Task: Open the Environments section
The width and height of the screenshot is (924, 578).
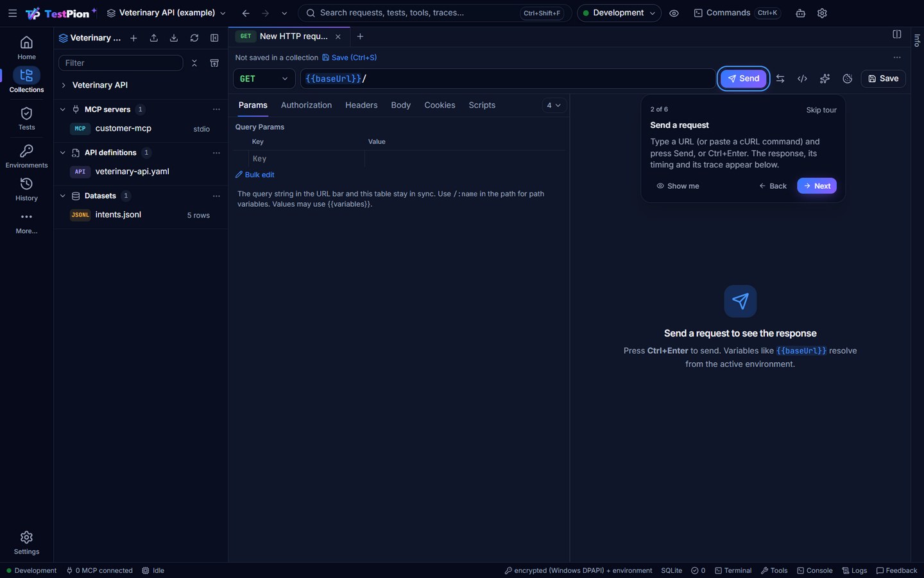Action: [x=26, y=156]
